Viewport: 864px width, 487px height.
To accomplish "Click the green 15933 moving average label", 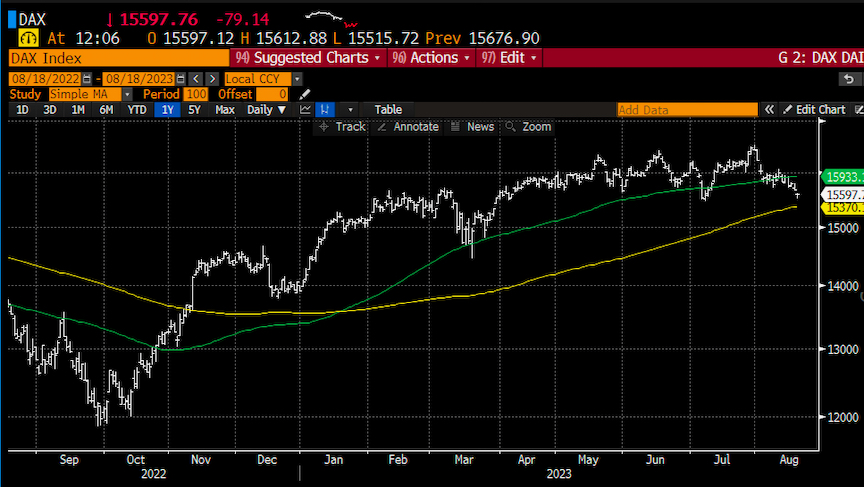I will [x=843, y=177].
